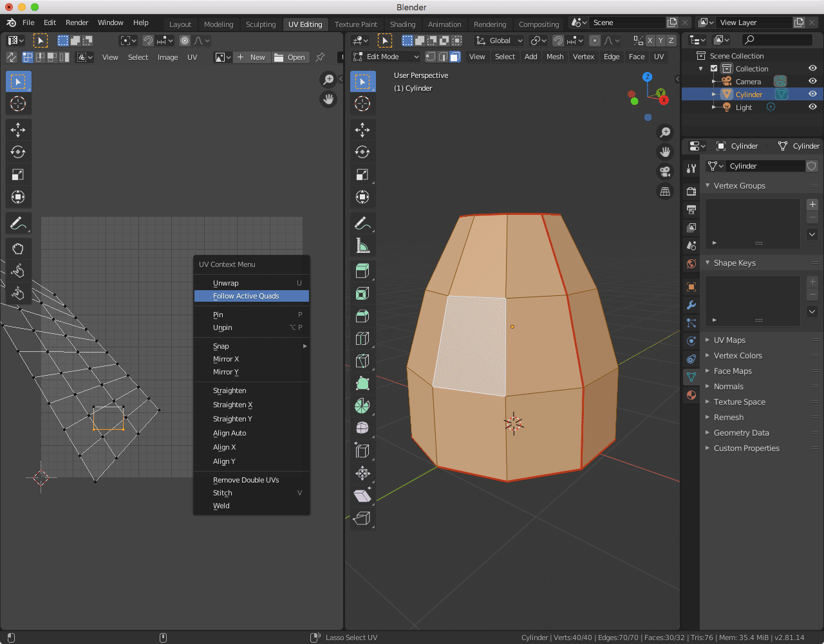The height and width of the screenshot is (644, 824).
Task: Open the Edit Mode dropdown
Action: 386,57
